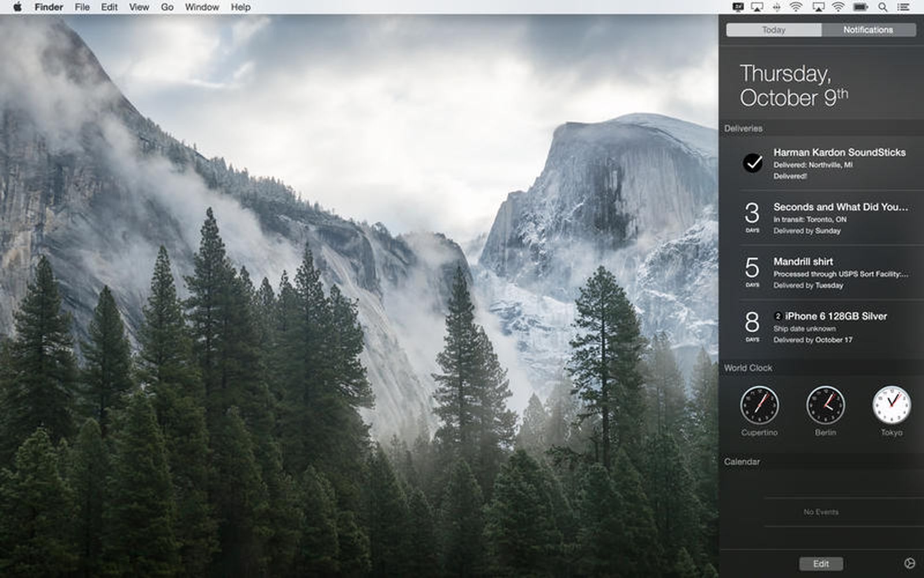The image size is (924, 578).
Task: Click the package badge on iPhone 6 delivery
Action: (778, 317)
